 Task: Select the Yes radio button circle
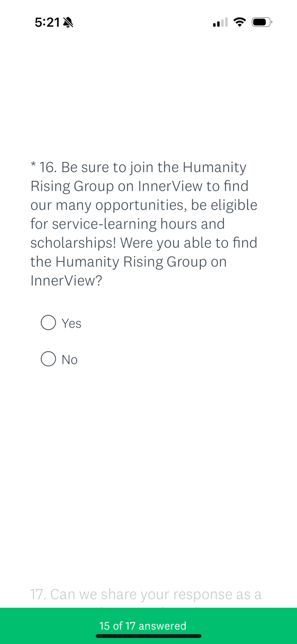pos(48,323)
